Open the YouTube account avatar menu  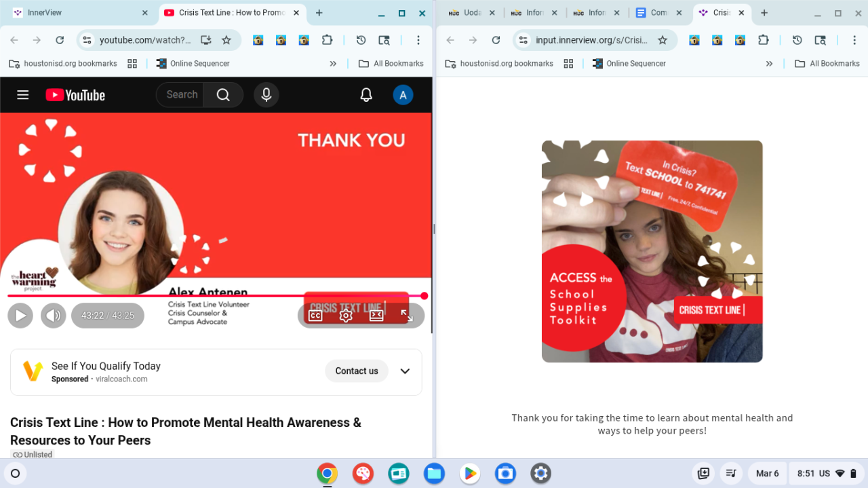(x=403, y=95)
